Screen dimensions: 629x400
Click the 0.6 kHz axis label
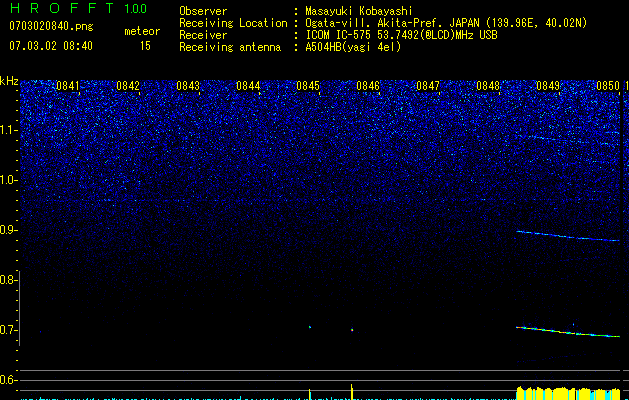[x=9, y=380]
